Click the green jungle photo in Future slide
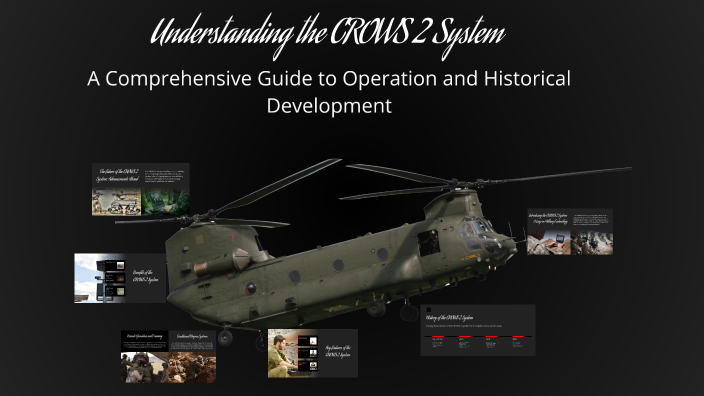 coord(165,202)
